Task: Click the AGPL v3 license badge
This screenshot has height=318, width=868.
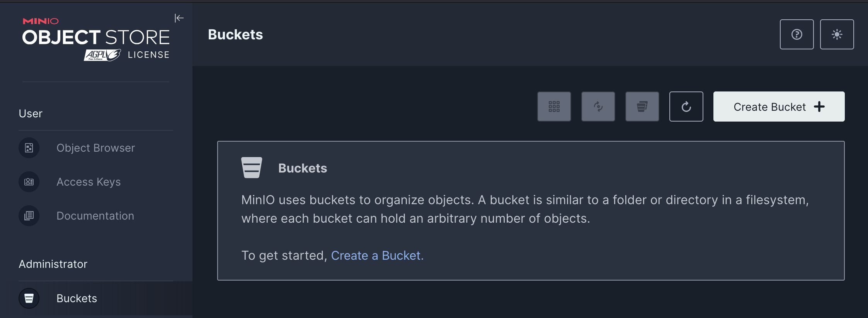Action: (x=101, y=54)
